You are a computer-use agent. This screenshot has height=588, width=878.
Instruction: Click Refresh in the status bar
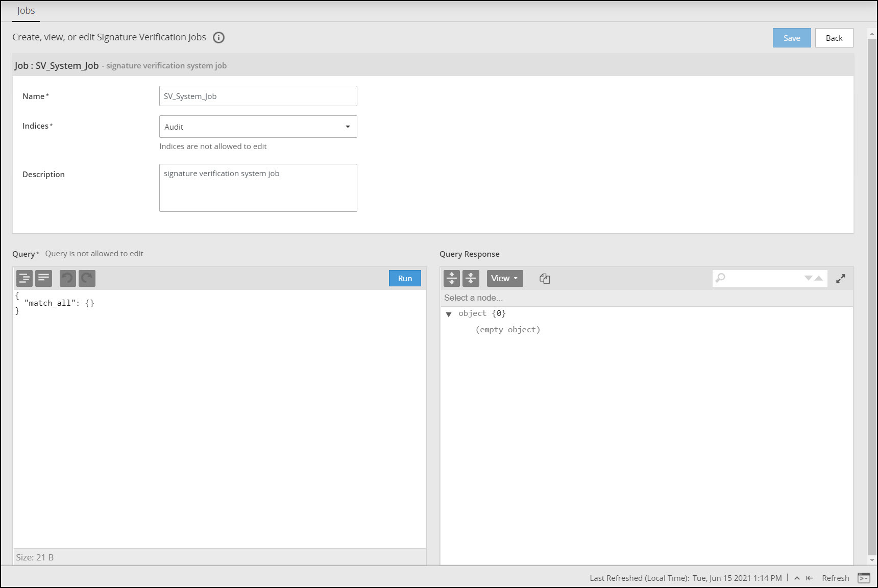coord(835,578)
